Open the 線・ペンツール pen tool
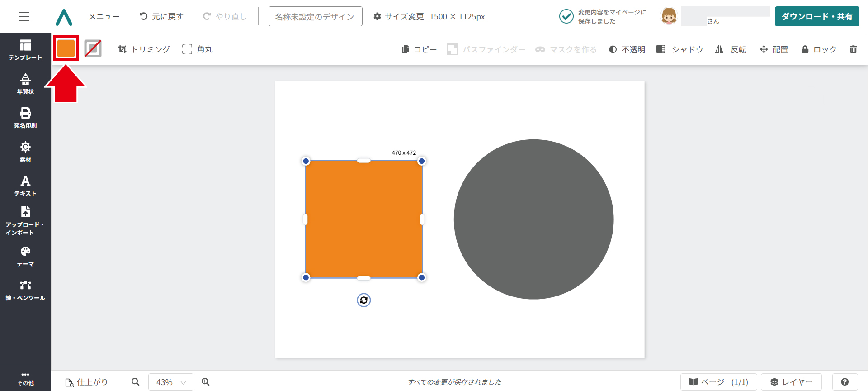868x391 pixels. (25, 291)
